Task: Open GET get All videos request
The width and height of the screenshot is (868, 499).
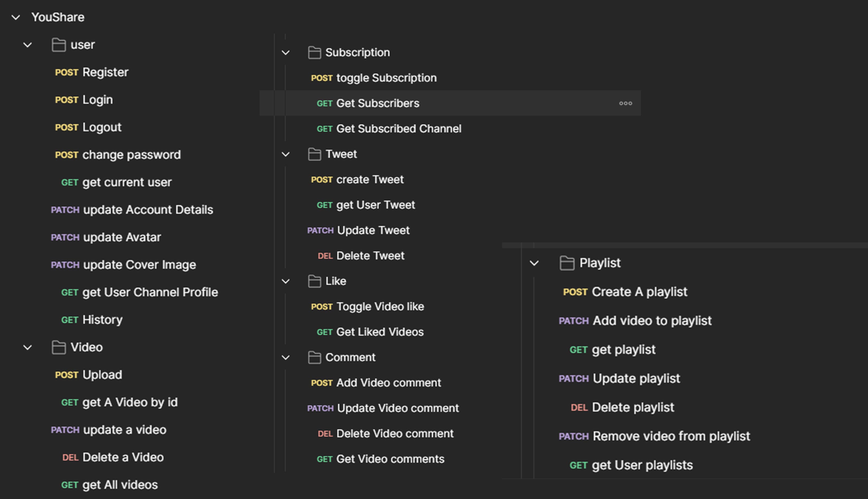Action: [x=120, y=484]
